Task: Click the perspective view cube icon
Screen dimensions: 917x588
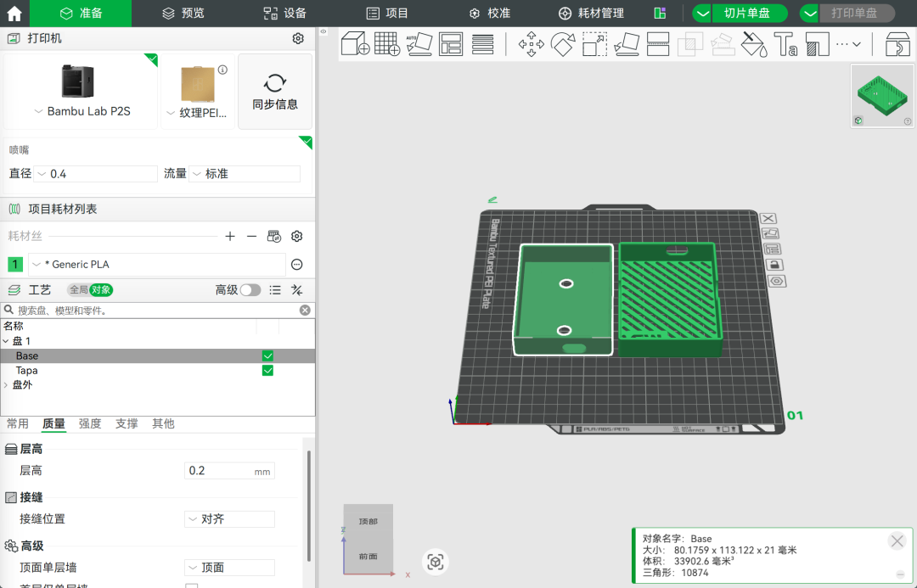Action: [435, 563]
